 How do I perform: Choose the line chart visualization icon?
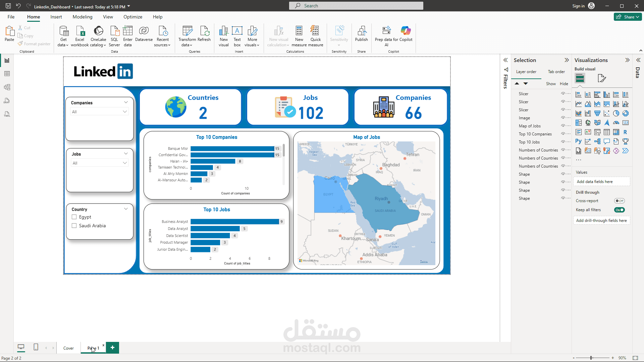[579, 104]
